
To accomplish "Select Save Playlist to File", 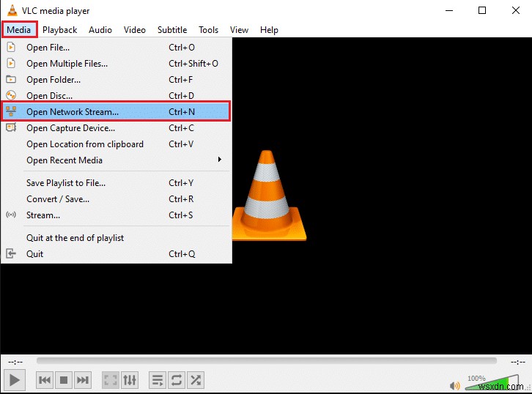I will (117, 183).
